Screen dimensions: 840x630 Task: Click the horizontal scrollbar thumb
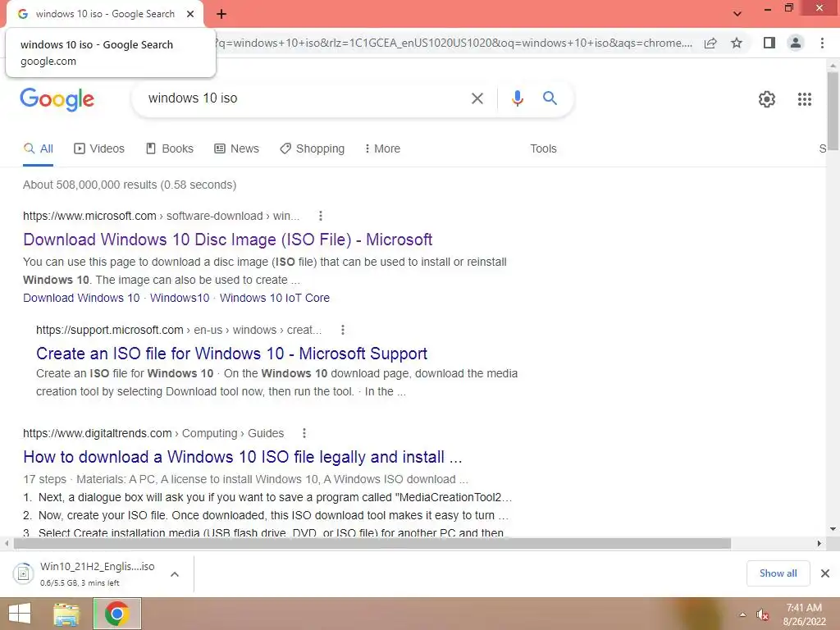click(372, 544)
